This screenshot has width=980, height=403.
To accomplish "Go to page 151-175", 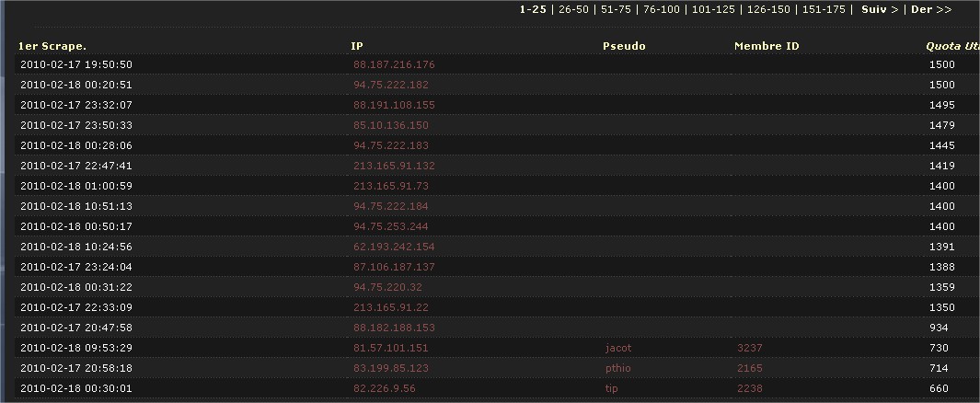I will pyautogui.click(x=824, y=9).
